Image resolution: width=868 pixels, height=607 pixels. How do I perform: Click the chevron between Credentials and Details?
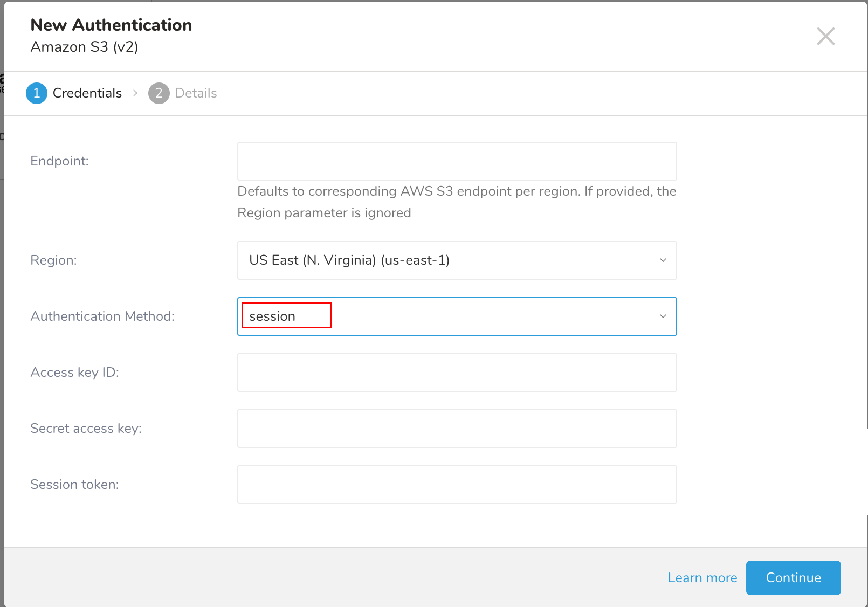tap(135, 93)
